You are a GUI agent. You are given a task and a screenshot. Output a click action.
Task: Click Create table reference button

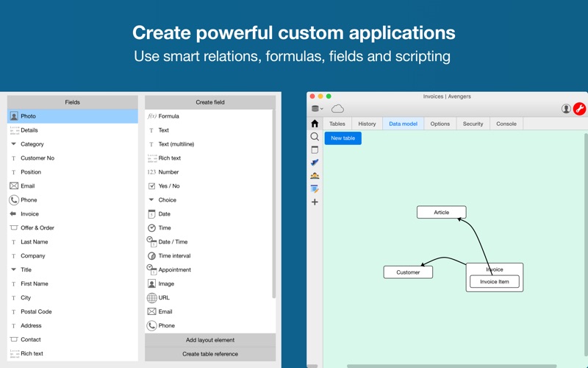coord(210,354)
